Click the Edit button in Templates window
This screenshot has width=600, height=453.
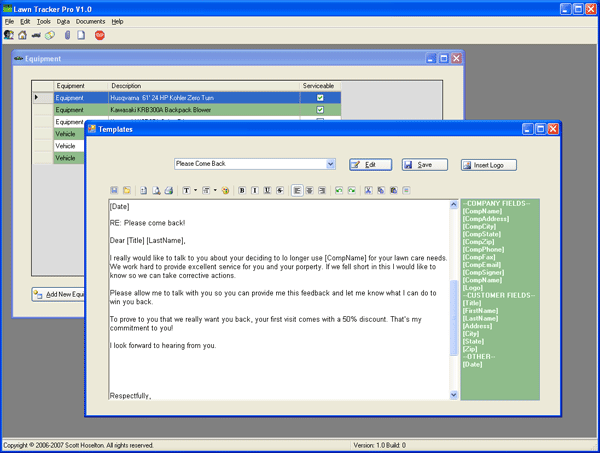tap(370, 164)
